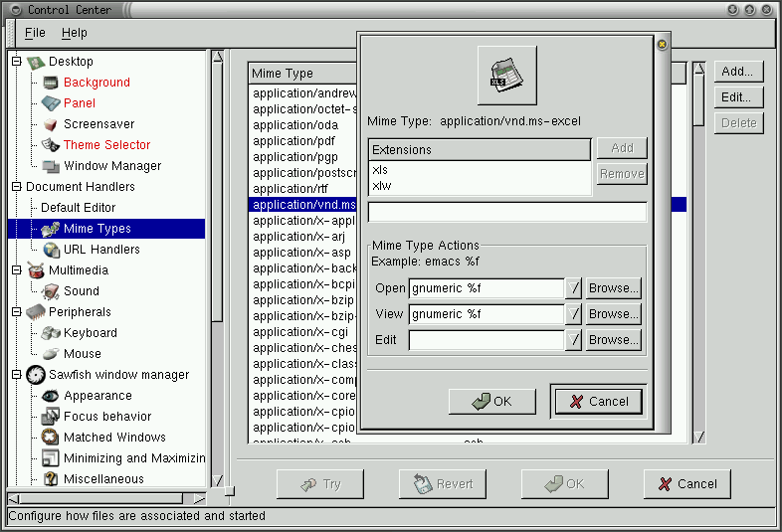Click the Open command input field
Image resolution: width=782 pixels, height=532 pixels.
[487, 288]
